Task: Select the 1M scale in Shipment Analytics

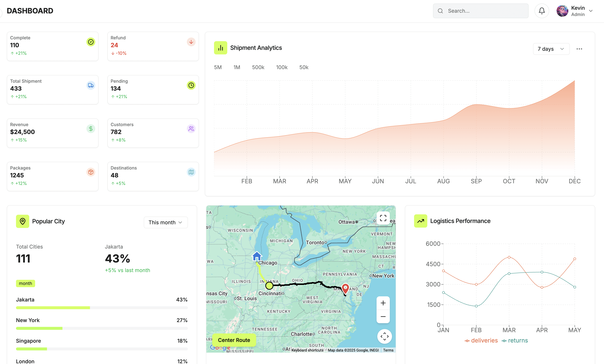Action: (x=237, y=67)
